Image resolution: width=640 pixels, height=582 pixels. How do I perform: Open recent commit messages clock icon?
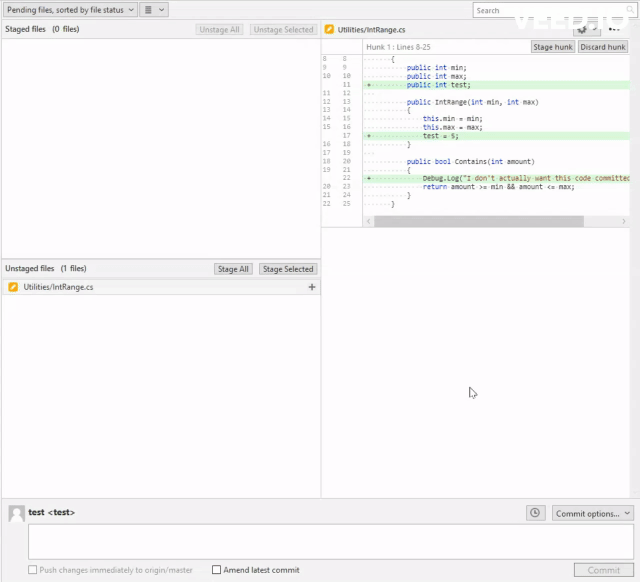tap(536, 513)
